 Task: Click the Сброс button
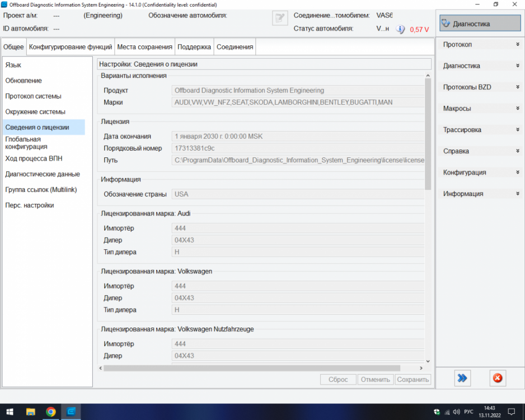(x=338, y=380)
